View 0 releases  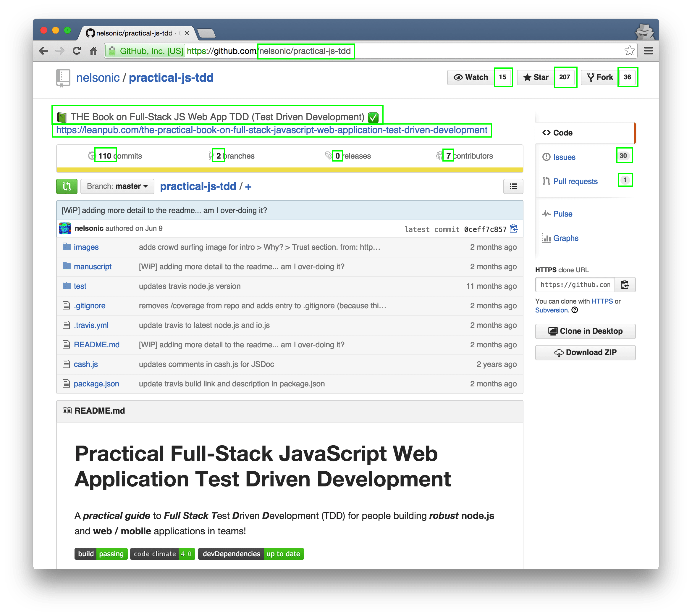tap(348, 156)
